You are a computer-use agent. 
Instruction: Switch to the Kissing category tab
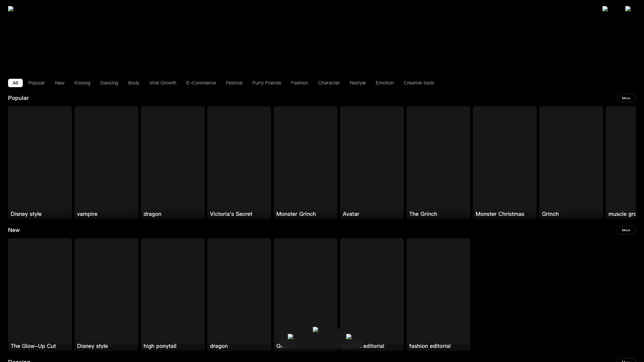[x=82, y=83]
